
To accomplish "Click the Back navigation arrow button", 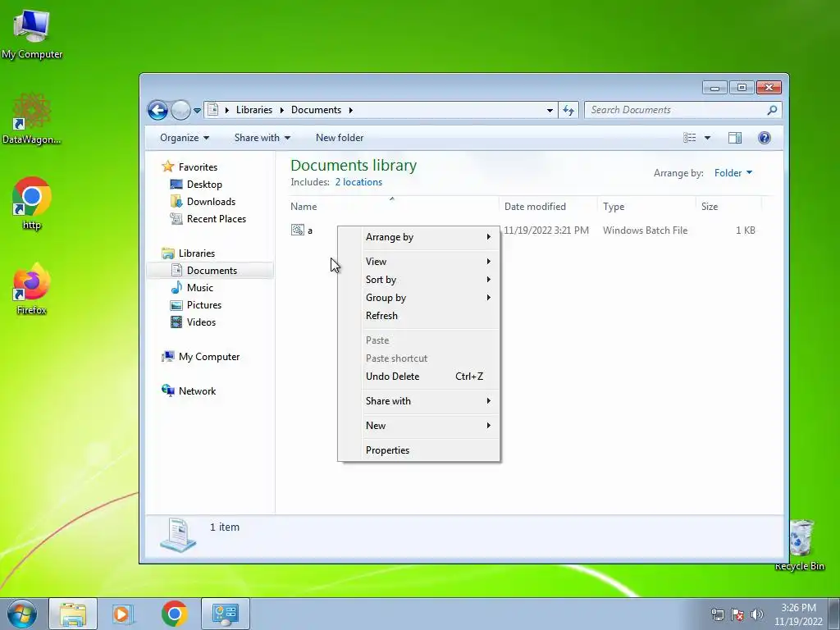I will coord(158,111).
